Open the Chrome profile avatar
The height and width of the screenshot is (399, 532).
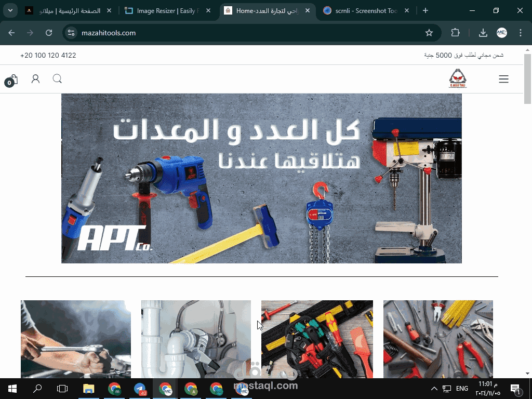tap(502, 33)
